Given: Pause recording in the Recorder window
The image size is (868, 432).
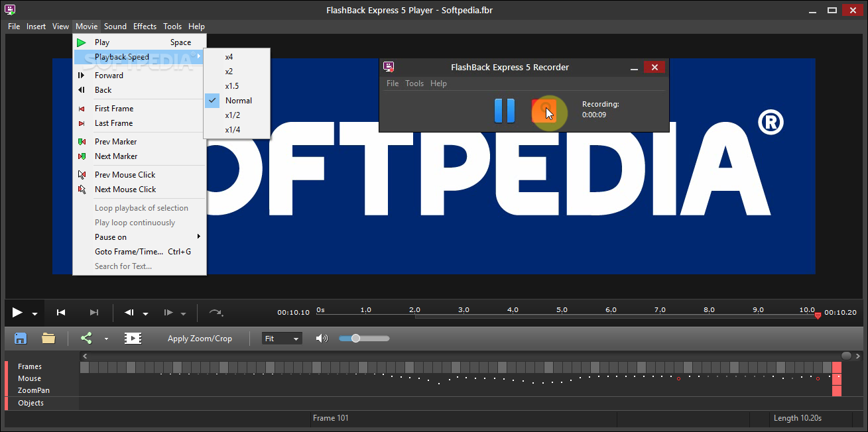Looking at the screenshot, I should pyautogui.click(x=505, y=111).
